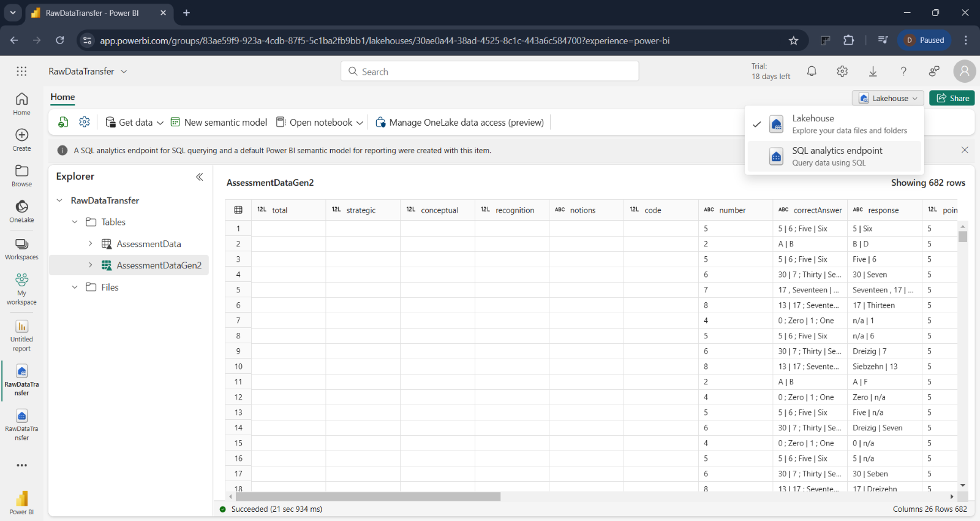The width and height of the screenshot is (980, 521).
Task: Select Lakehouse option in mode menu
Action: pos(834,124)
